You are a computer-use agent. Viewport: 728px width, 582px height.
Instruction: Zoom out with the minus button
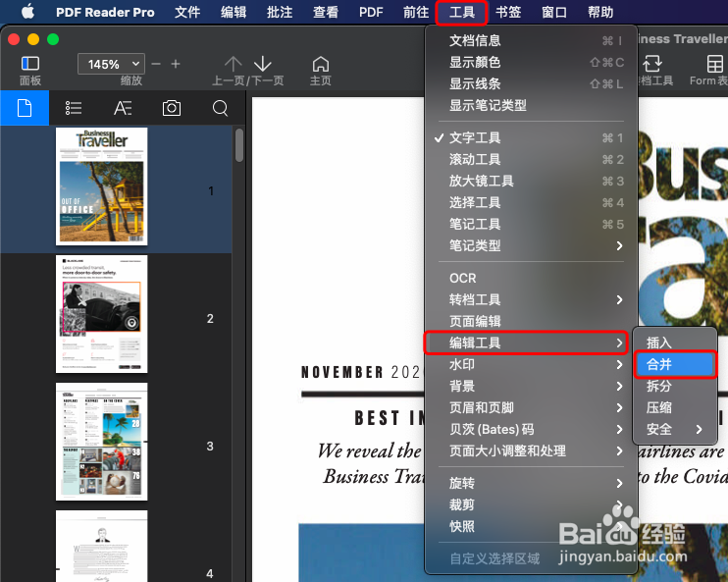[156, 64]
